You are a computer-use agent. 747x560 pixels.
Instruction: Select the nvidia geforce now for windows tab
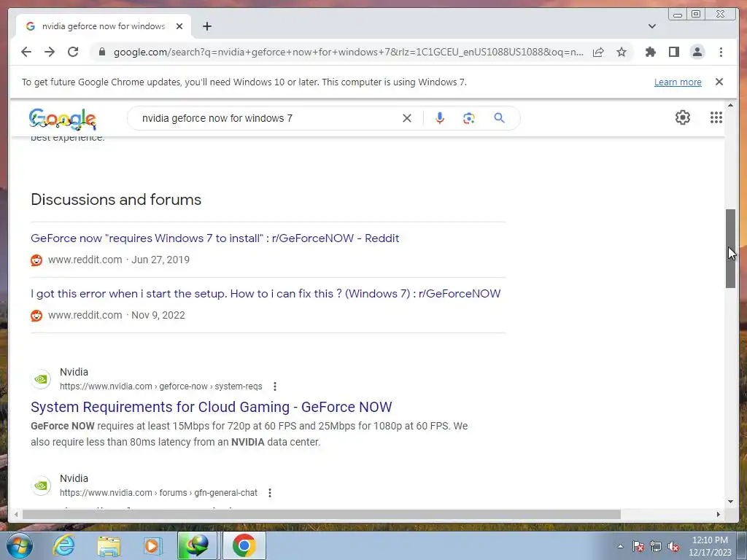point(104,26)
